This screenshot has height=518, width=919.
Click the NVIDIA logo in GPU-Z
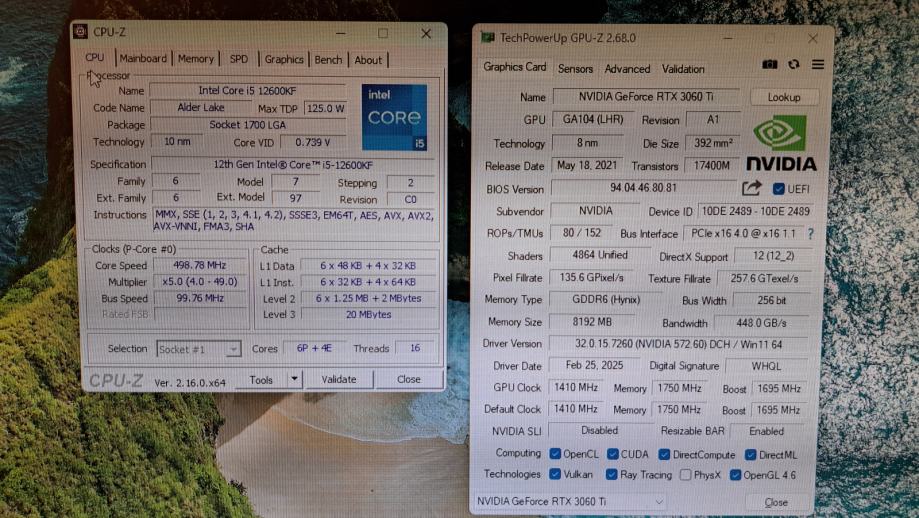point(780,143)
